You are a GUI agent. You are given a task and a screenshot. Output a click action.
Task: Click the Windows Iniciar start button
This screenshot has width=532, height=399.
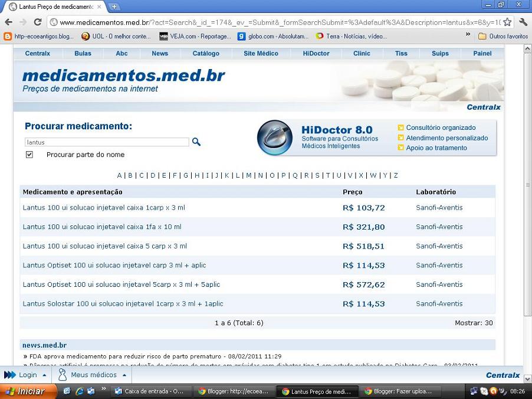[28, 391]
